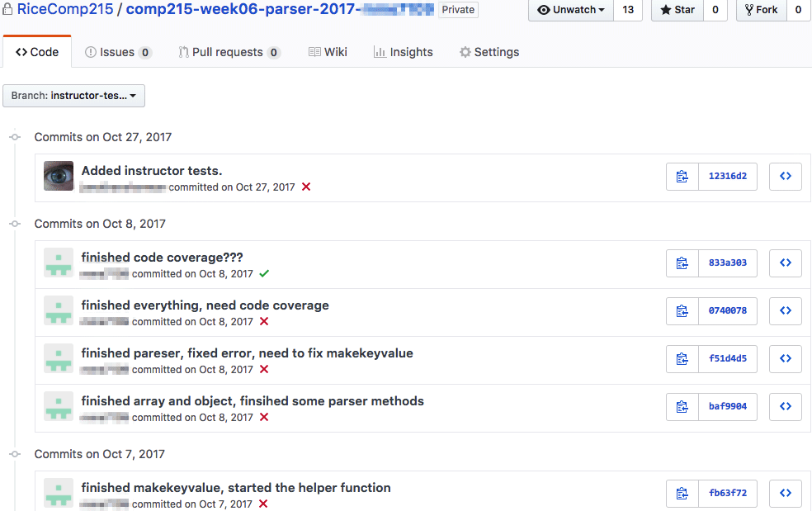Copy full SHA for commit f51d4d5
This screenshot has width=812, height=511.
(682, 359)
